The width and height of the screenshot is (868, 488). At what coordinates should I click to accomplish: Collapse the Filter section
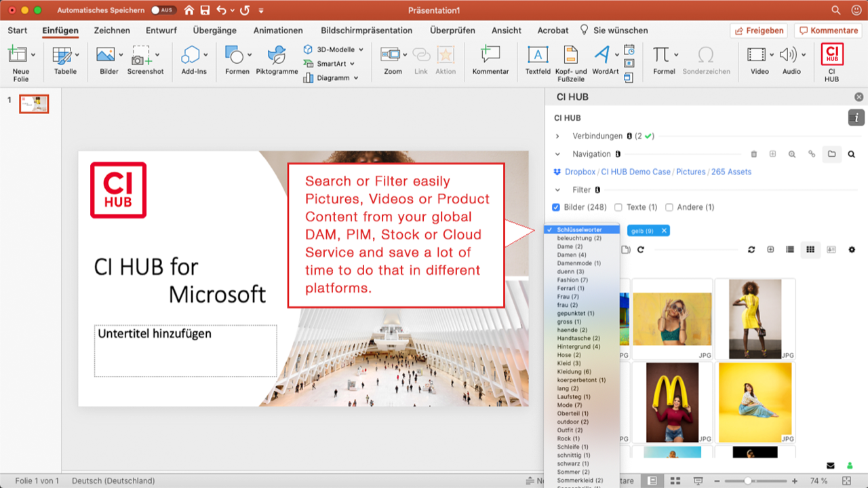[x=558, y=190]
